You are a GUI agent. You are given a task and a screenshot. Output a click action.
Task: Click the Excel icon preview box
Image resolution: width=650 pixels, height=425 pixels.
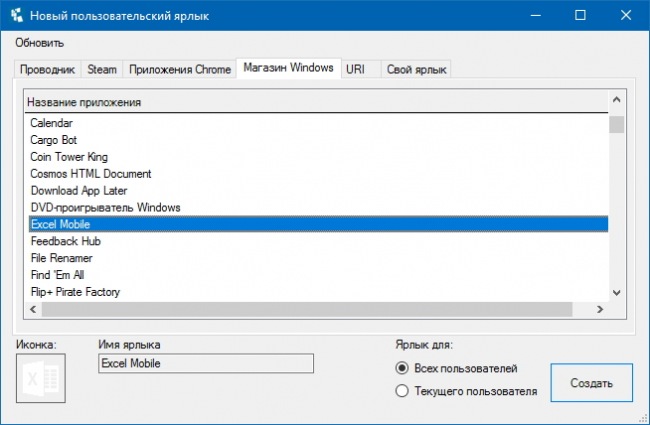click(x=41, y=378)
